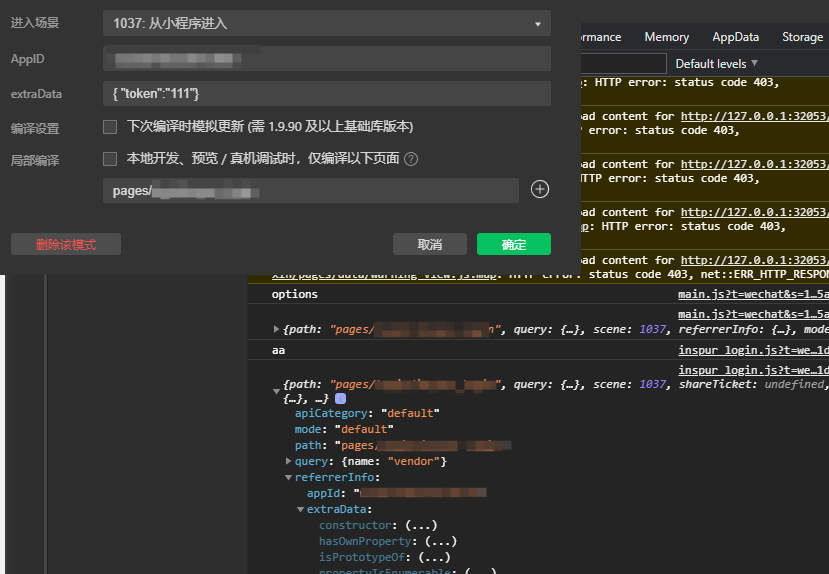Expand the first {path: ...} object

tap(276, 329)
